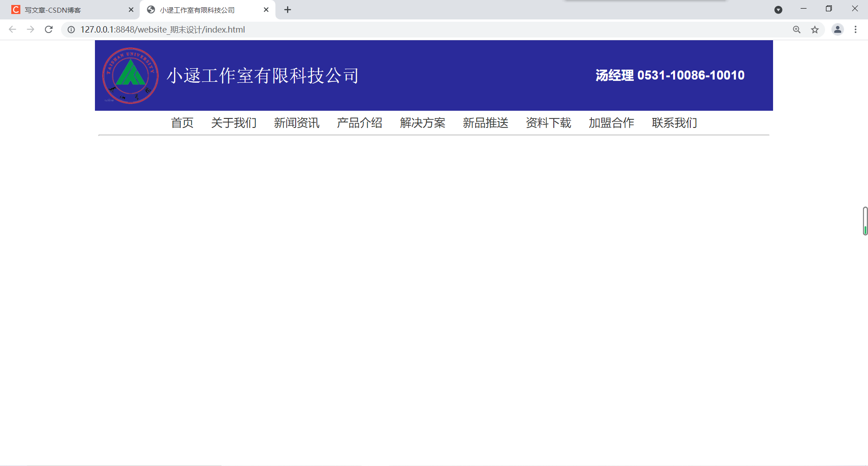Click the bookmark star icon
Screen dimensions: 868x466
[x=815, y=29]
